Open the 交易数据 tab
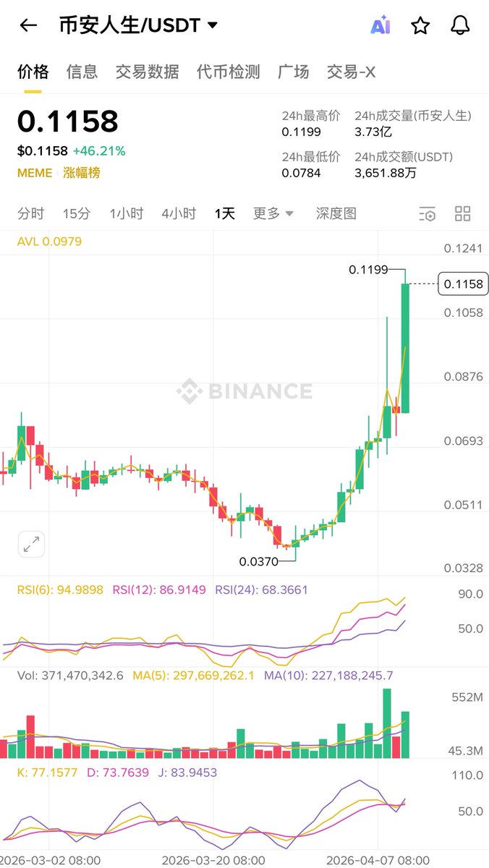 pos(147,72)
